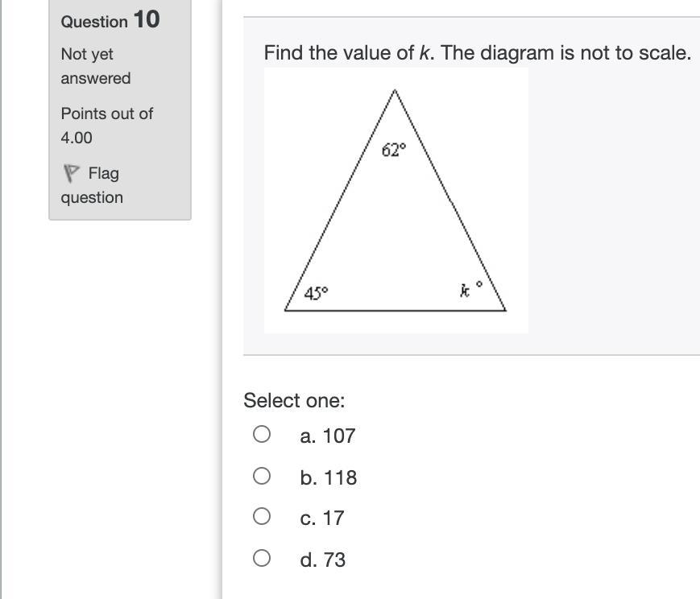Click the 45° angle label in the triangle
700x599 pixels.
pos(316,293)
